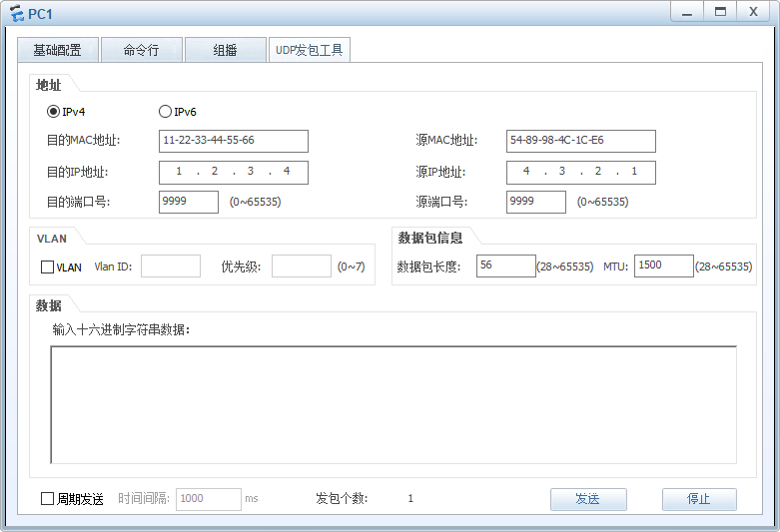The width and height of the screenshot is (780, 532).
Task: Click the 数据包长度 field showing 56
Action: coord(506,266)
